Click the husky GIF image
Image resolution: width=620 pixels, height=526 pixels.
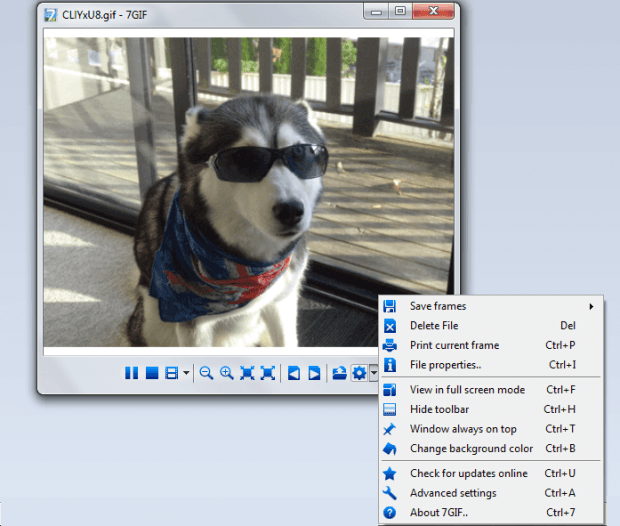[249, 192]
